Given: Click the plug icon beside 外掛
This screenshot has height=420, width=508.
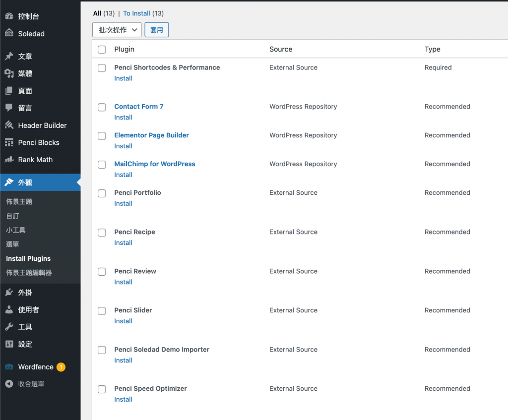Looking at the screenshot, I should coord(9,293).
